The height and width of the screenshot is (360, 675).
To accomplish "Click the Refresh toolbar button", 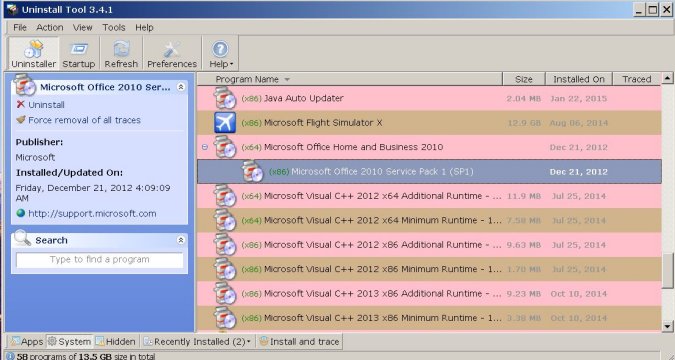I will click(121, 53).
